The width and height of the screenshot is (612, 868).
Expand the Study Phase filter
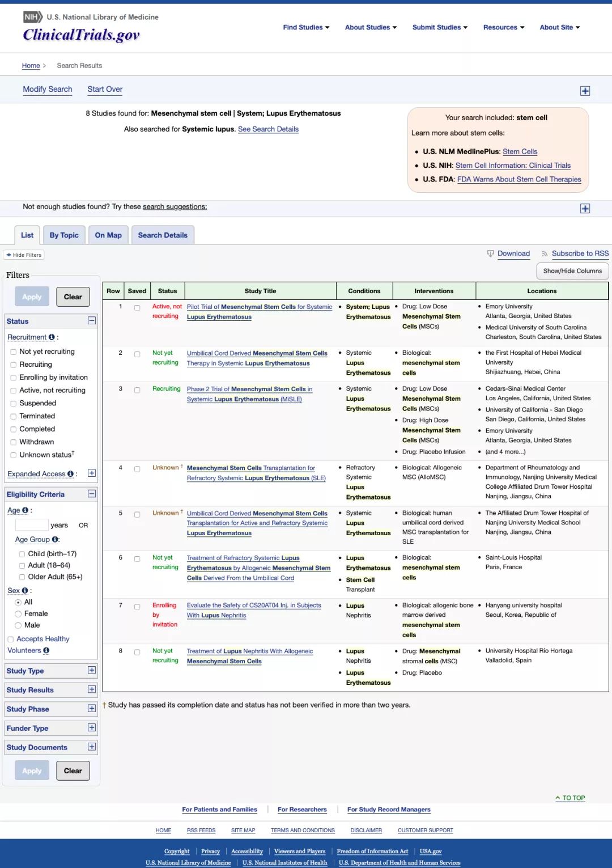(92, 709)
